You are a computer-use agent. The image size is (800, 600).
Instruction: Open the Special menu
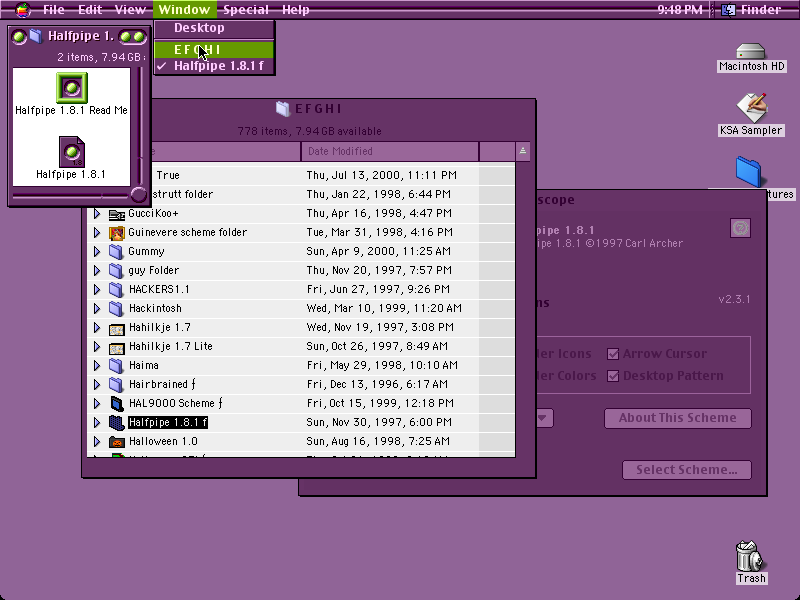[x=246, y=10]
